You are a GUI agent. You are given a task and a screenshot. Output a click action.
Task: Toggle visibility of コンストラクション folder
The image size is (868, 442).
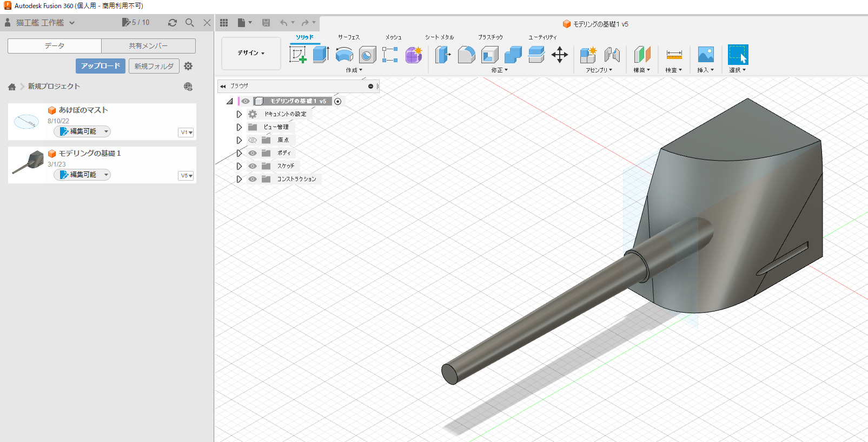tap(253, 179)
